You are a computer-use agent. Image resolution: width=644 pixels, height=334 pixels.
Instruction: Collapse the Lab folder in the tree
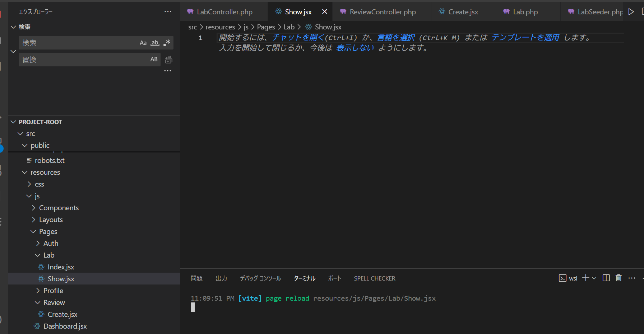(x=94, y=255)
